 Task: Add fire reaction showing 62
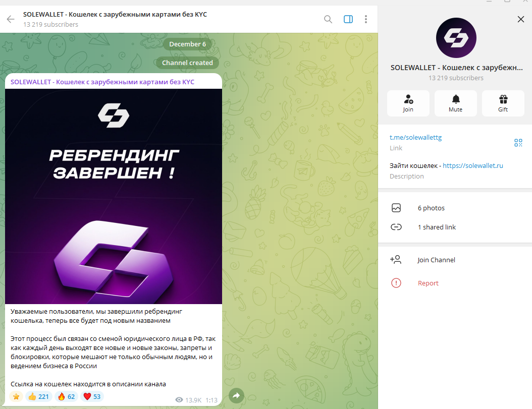[x=67, y=396]
